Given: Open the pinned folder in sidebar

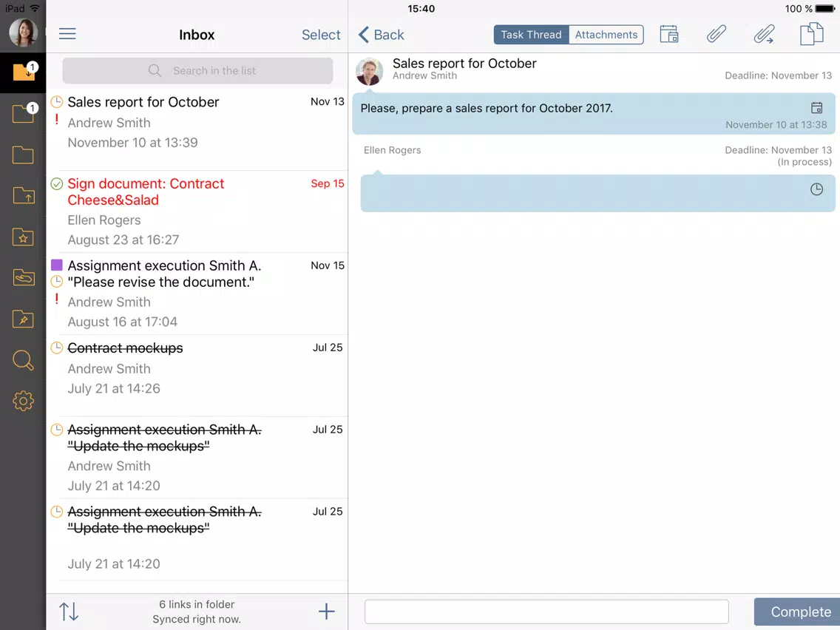Looking at the screenshot, I should [x=23, y=319].
